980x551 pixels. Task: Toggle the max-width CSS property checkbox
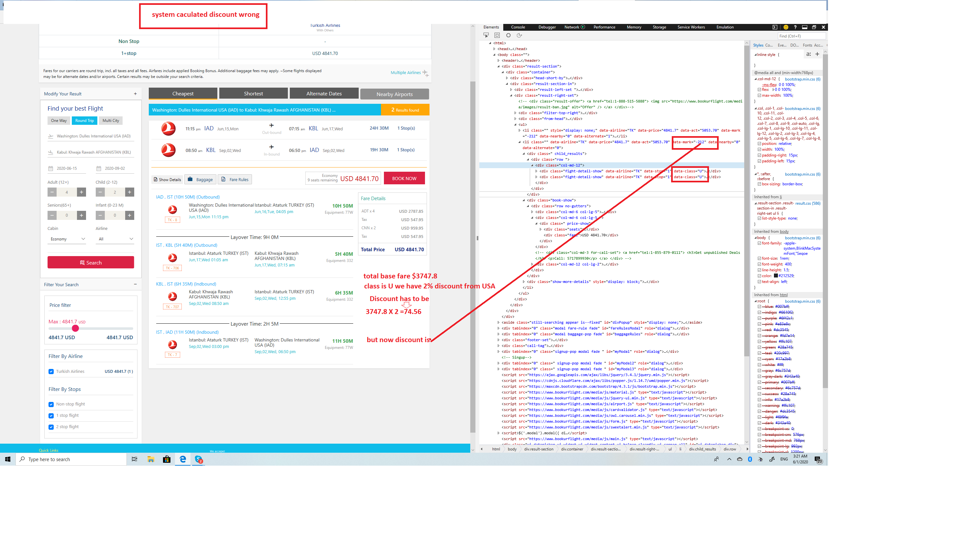coord(759,95)
